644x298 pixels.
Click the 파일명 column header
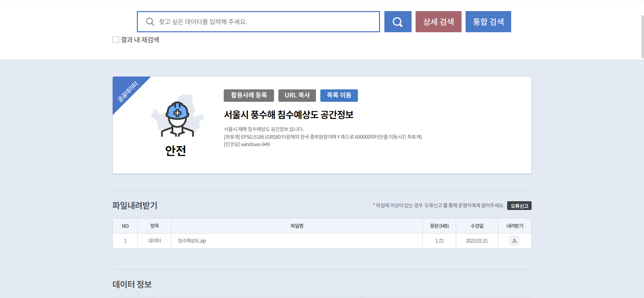[x=297, y=226]
